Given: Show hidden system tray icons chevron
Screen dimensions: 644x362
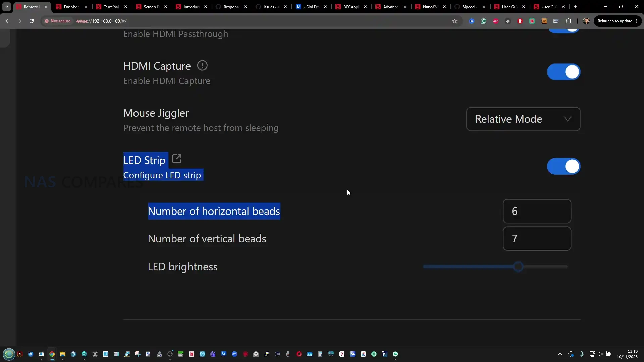Looking at the screenshot, I should [x=560, y=354].
